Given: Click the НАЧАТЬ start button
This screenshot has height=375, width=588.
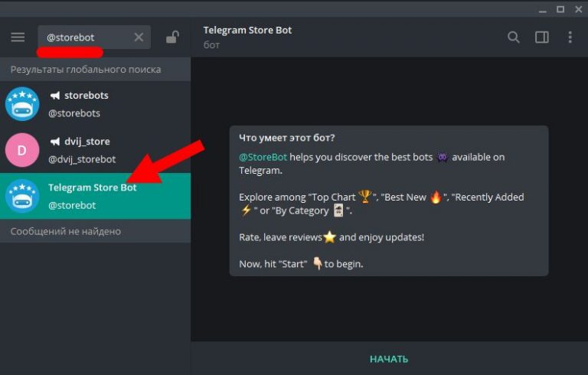Looking at the screenshot, I should click(389, 359).
